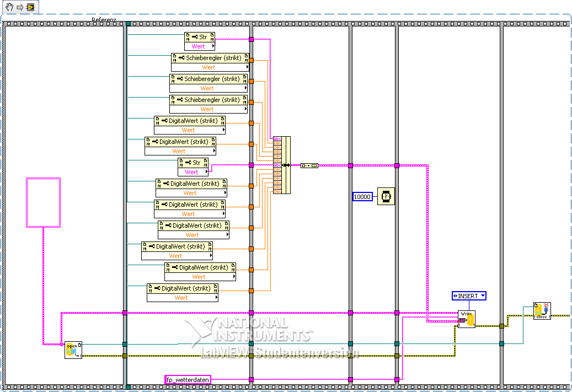The image size is (572, 392).
Task: Select the database Write insert-data node
Action: tap(467, 319)
